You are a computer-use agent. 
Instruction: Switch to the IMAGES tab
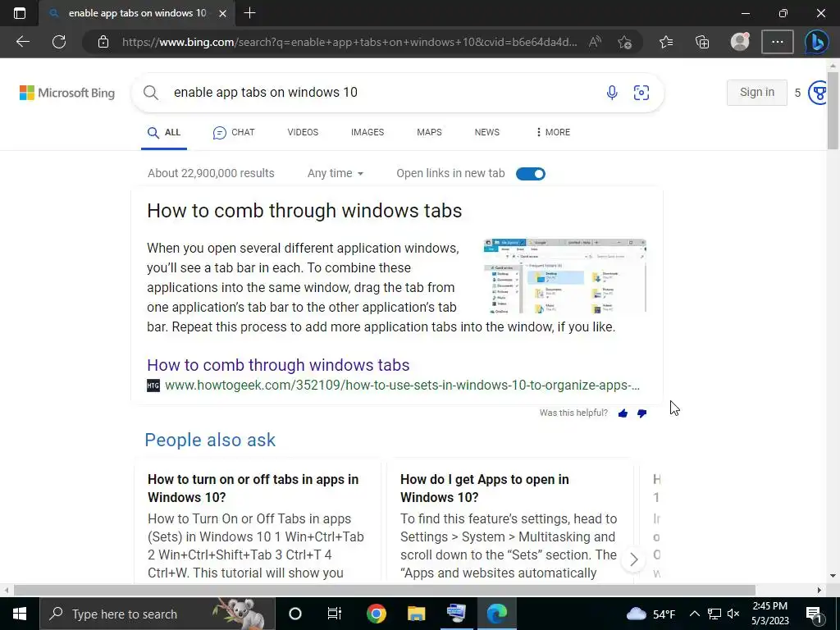[x=367, y=132]
